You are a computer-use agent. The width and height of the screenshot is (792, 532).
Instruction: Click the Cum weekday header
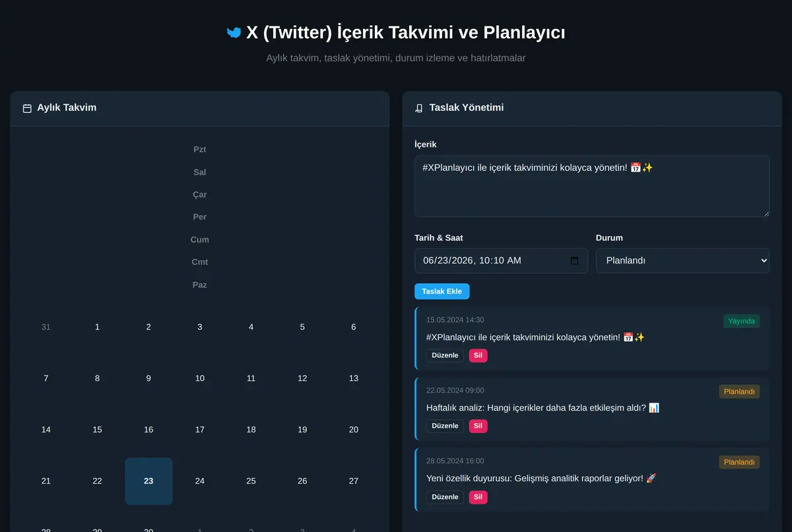tap(200, 240)
